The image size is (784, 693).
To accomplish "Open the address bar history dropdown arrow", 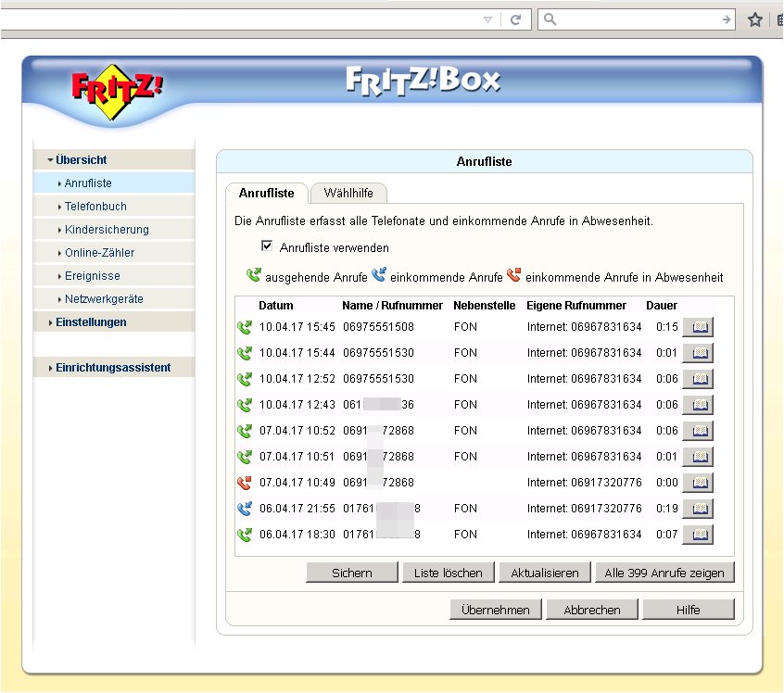I will point(488,20).
